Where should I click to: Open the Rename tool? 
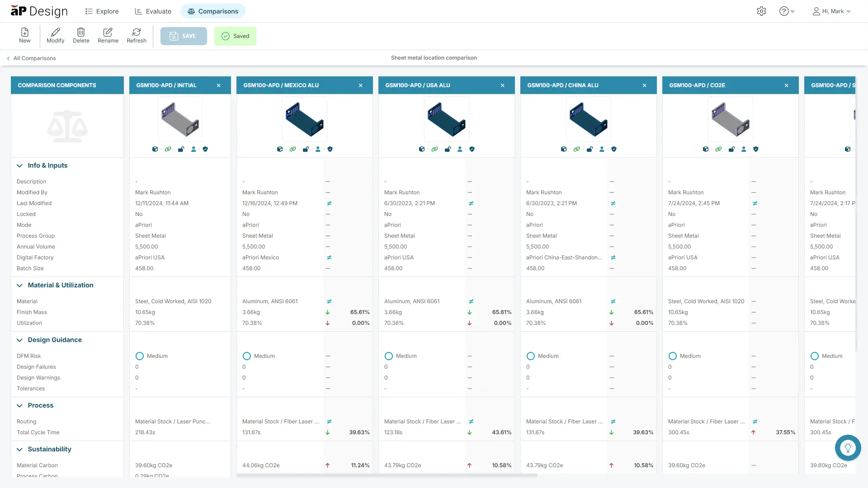tap(108, 36)
